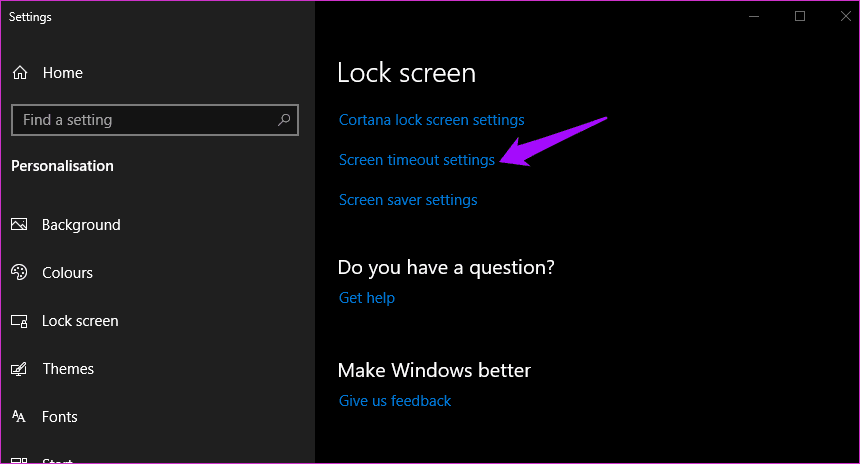860x464 pixels.
Task: Click the Home icon in sidebar
Action: 19,73
